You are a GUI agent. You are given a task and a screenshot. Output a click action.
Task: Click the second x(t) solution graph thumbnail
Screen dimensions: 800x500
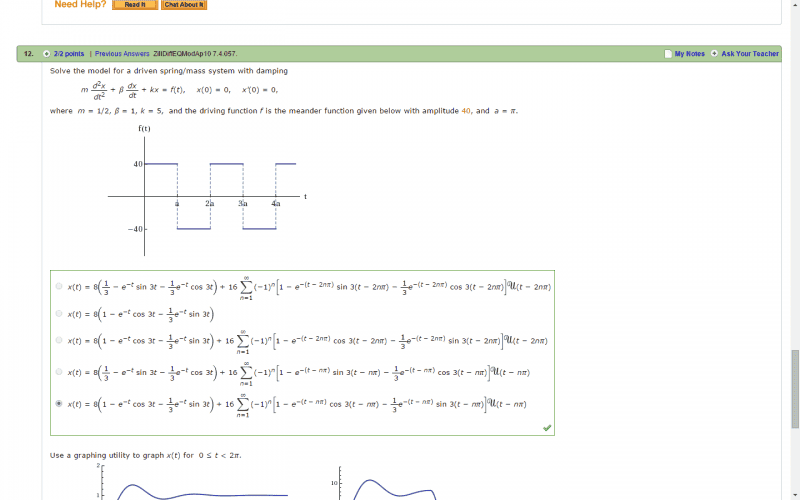click(385, 483)
